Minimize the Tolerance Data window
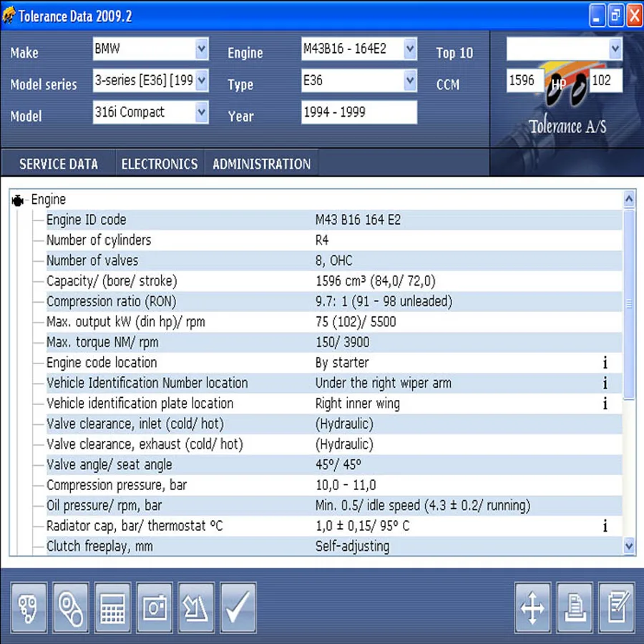 (597, 16)
